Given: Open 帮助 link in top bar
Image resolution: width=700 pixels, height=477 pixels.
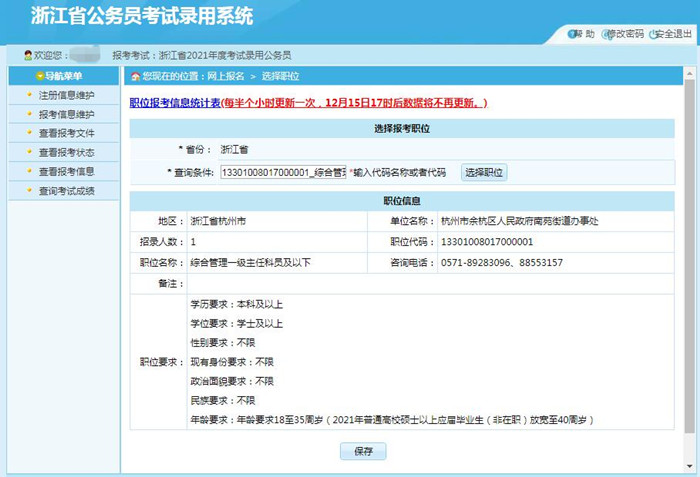Looking at the screenshot, I should (585, 34).
